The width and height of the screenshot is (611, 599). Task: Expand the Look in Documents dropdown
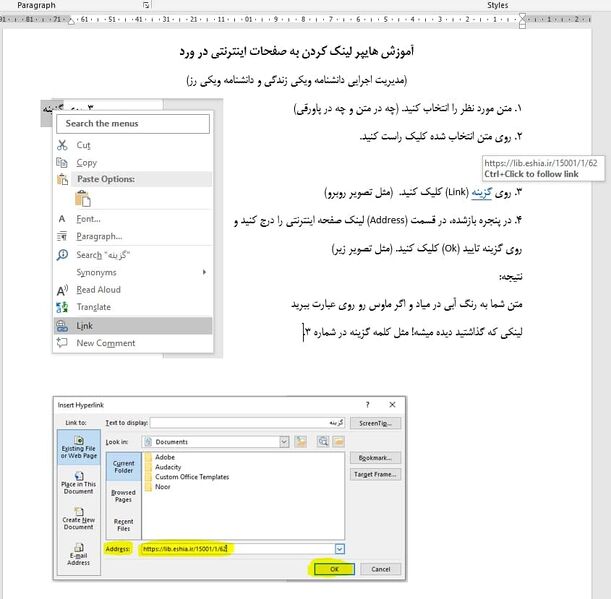click(284, 442)
